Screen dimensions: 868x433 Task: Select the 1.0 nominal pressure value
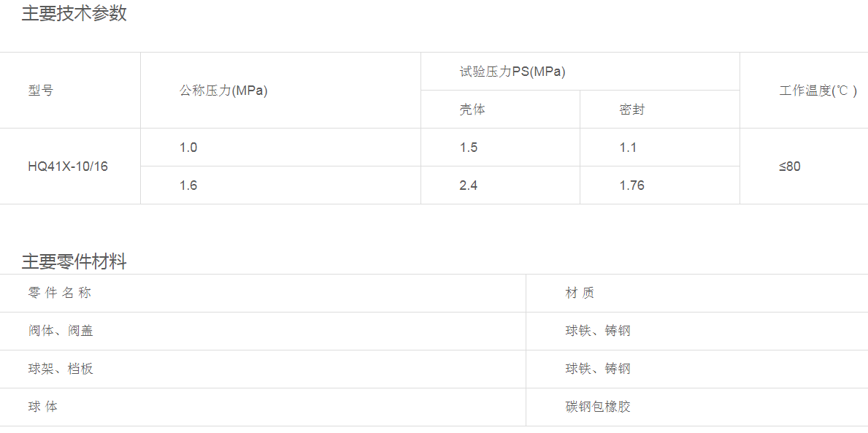pyautogui.click(x=188, y=147)
